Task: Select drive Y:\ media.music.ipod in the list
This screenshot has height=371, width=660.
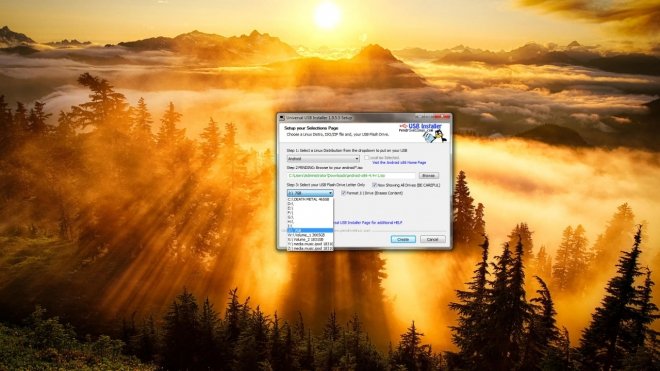Action: point(310,244)
